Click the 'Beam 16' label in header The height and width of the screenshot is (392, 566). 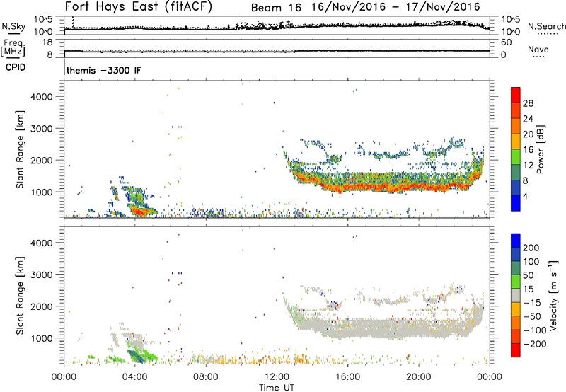click(x=276, y=8)
